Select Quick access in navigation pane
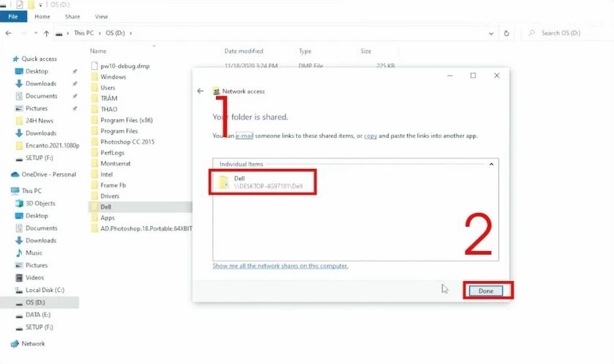The height and width of the screenshot is (364, 614). click(x=39, y=59)
